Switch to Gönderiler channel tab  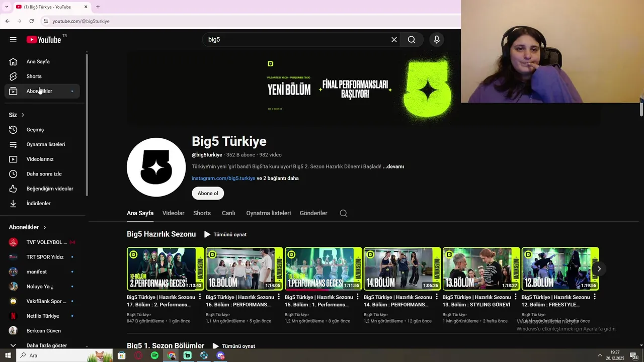pyautogui.click(x=313, y=213)
